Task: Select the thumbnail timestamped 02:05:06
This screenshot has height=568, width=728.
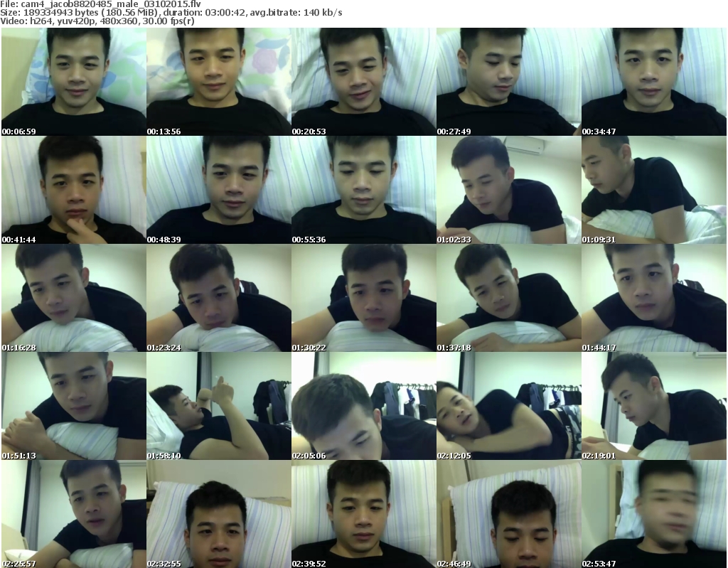Action: pyautogui.click(x=363, y=406)
